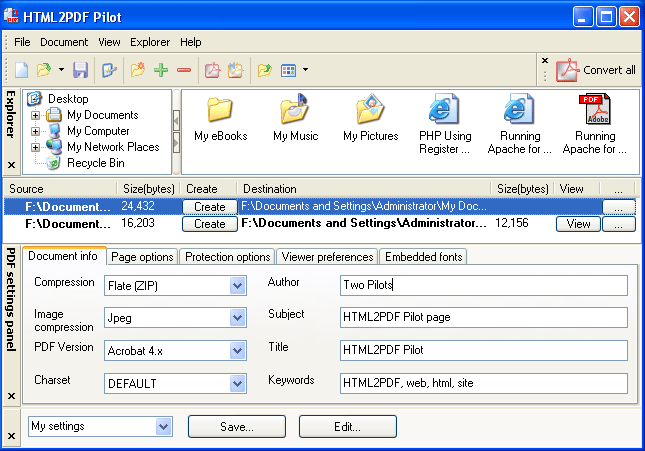Image resolution: width=645 pixels, height=451 pixels.
Task: Click the Author input field
Action: (x=484, y=285)
